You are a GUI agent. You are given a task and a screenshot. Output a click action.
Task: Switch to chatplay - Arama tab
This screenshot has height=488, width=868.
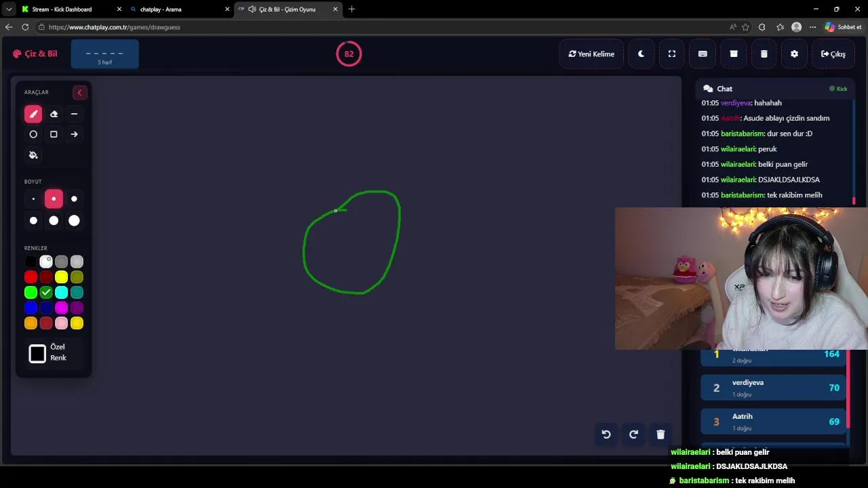click(180, 9)
